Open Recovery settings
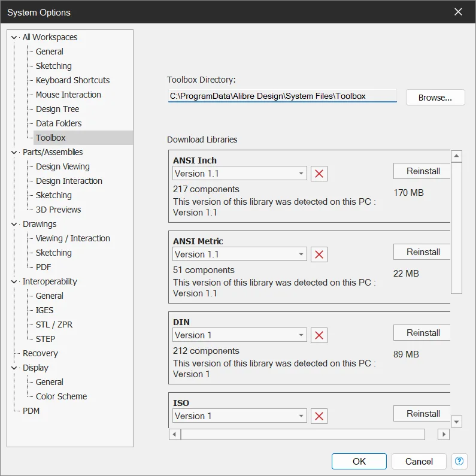476x476 pixels. pos(40,353)
